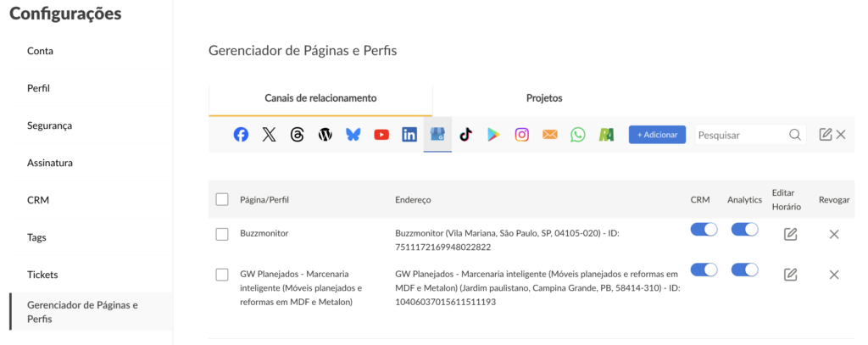Viewport: 868px width, 345px height.
Task: Select the WhatsApp channel icon
Action: point(578,135)
